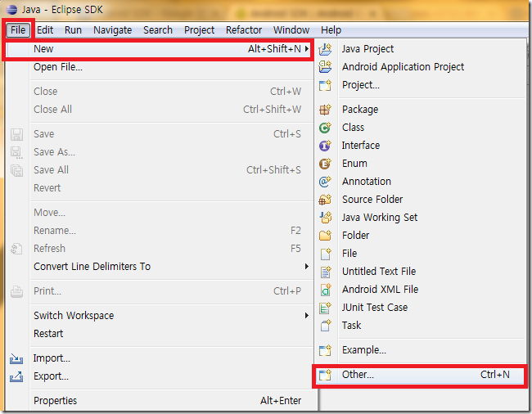Click the yellow Folder icon
The width and height of the screenshot is (532, 414).
click(325, 236)
